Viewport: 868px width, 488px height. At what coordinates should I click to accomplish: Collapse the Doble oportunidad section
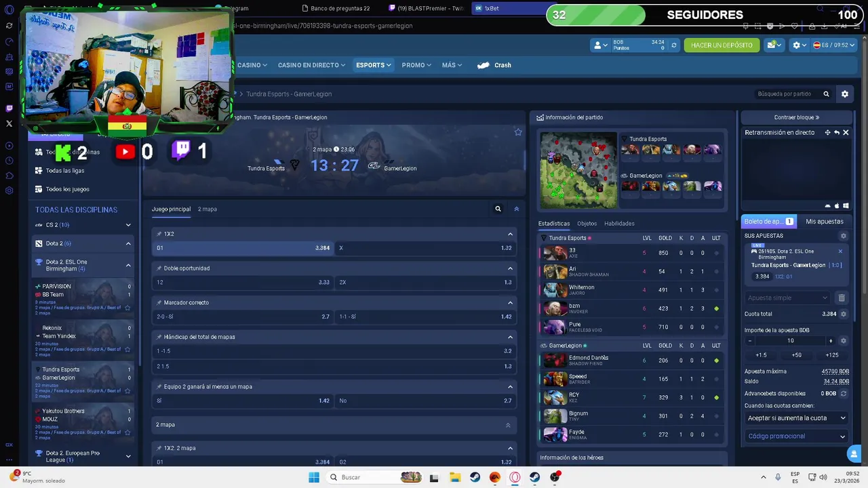click(x=510, y=268)
